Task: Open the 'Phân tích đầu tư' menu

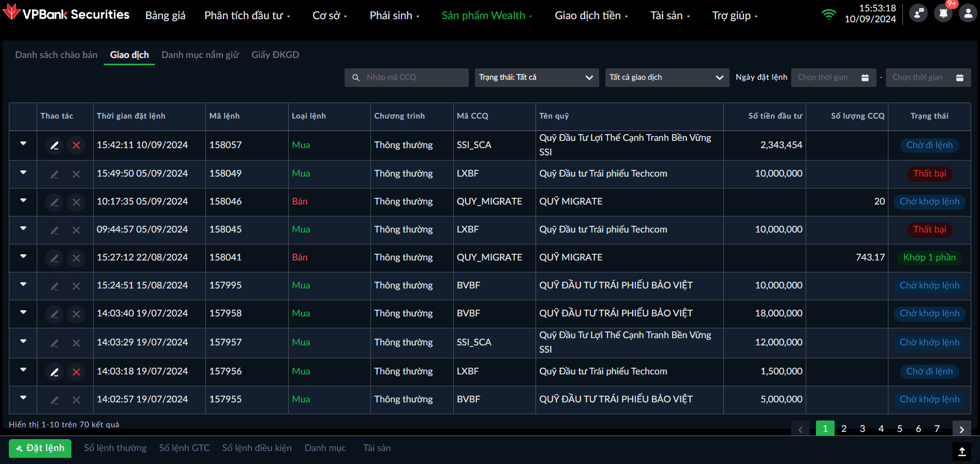Action: click(x=247, y=16)
